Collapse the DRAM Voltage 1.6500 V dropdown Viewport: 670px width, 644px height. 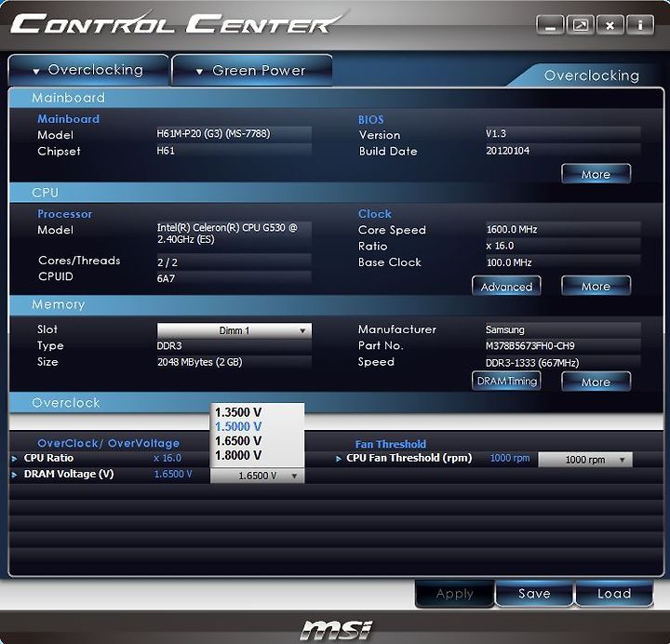[x=258, y=476]
